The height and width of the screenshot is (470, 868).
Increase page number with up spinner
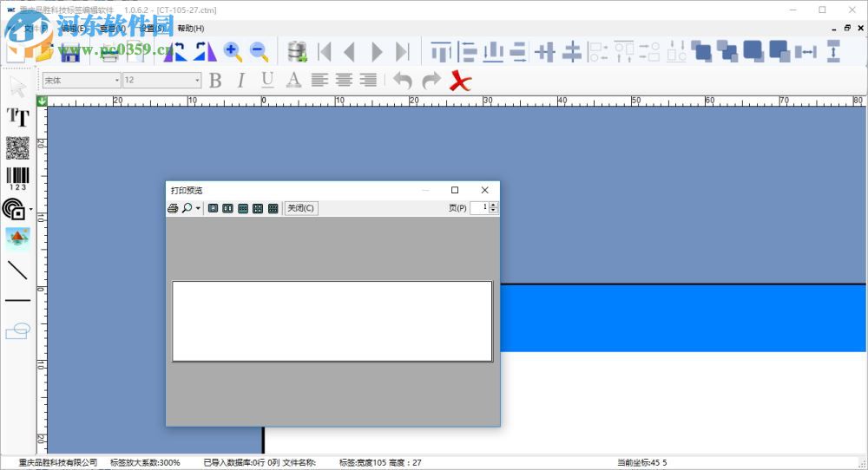click(x=494, y=206)
